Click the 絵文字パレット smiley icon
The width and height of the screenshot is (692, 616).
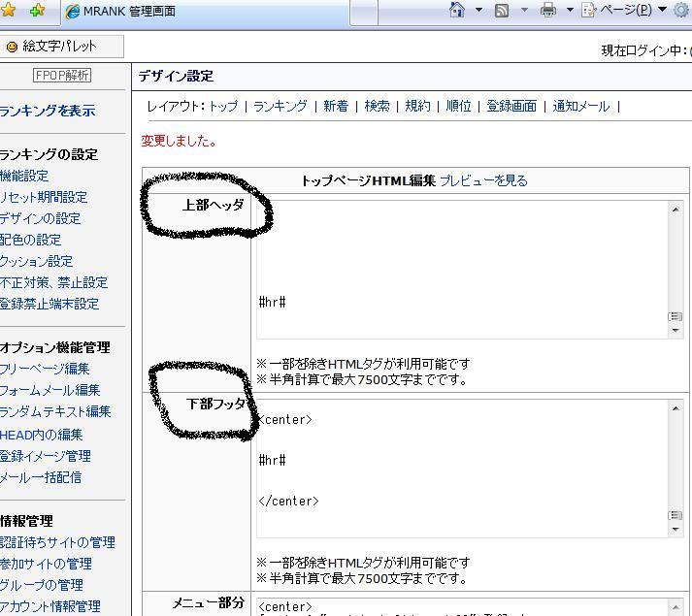pyautogui.click(x=12, y=47)
